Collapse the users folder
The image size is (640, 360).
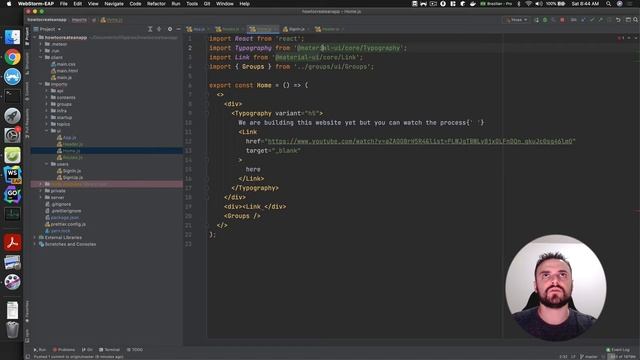[x=47, y=164]
